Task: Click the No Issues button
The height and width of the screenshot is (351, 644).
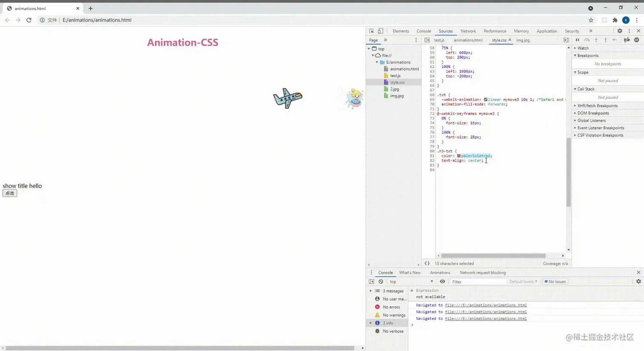Action: pyautogui.click(x=555, y=282)
